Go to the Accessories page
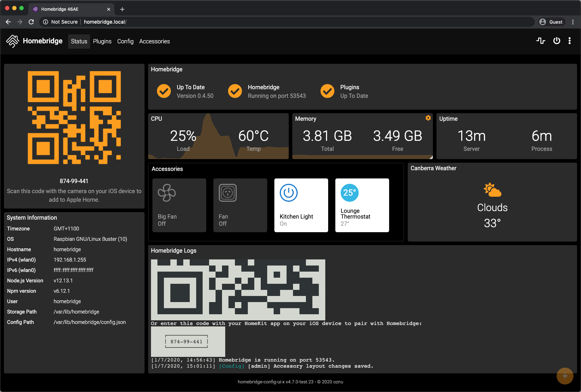This screenshot has width=581, height=392. (x=154, y=42)
